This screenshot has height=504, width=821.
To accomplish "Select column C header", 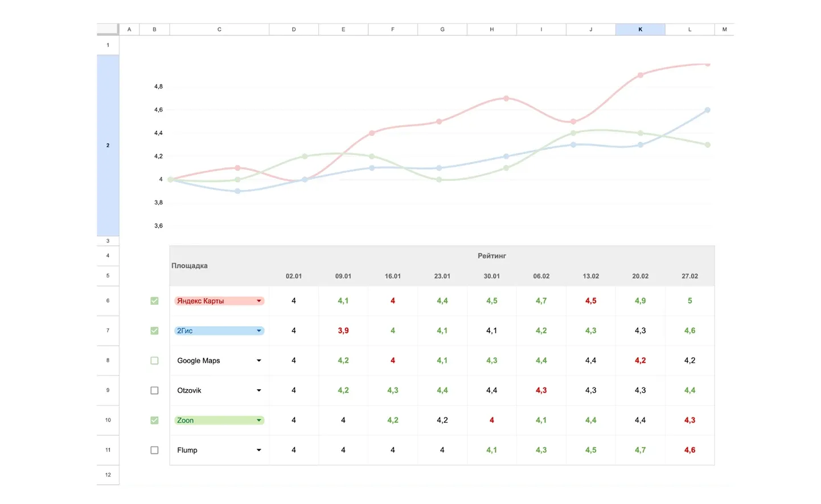I will point(219,29).
